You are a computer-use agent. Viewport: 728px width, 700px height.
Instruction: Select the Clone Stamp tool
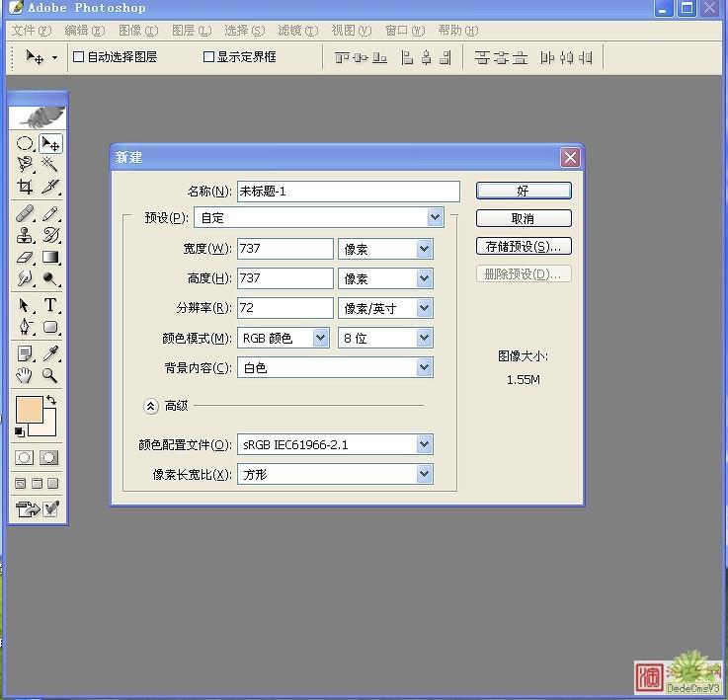pyautogui.click(x=25, y=235)
